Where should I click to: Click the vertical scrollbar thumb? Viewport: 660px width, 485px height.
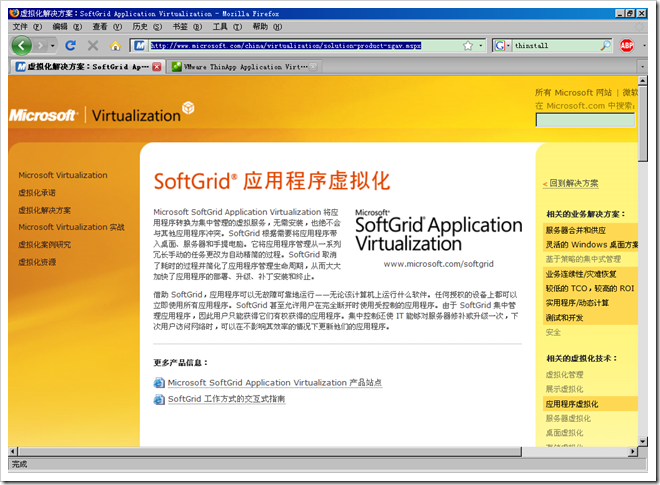click(x=642, y=123)
